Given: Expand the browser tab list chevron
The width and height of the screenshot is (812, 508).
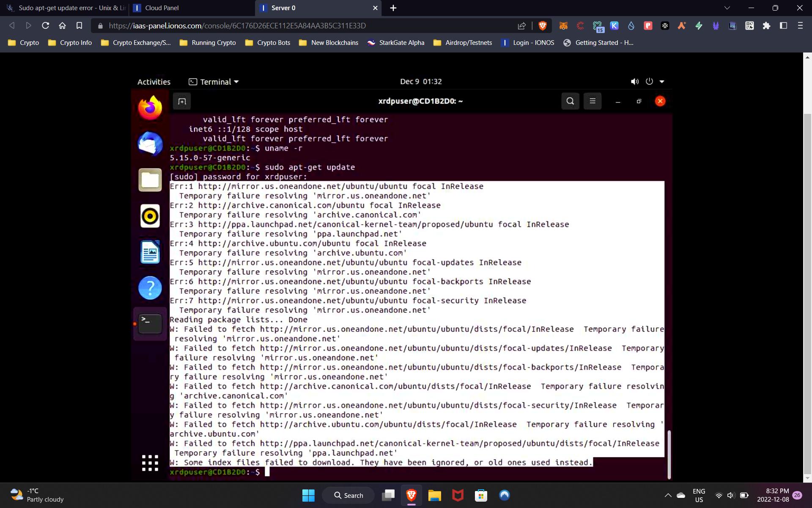Looking at the screenshot, I should (x=727, y=8).
